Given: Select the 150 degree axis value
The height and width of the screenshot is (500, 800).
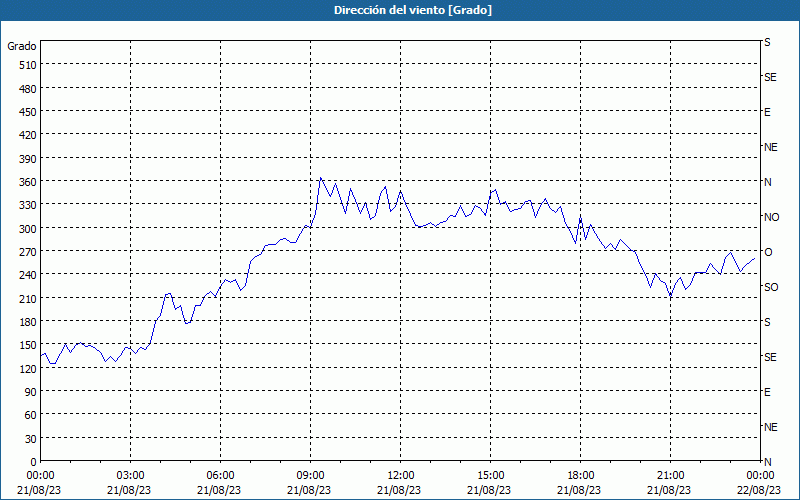Looking at the screenshot, I should [x=29, y=345].
